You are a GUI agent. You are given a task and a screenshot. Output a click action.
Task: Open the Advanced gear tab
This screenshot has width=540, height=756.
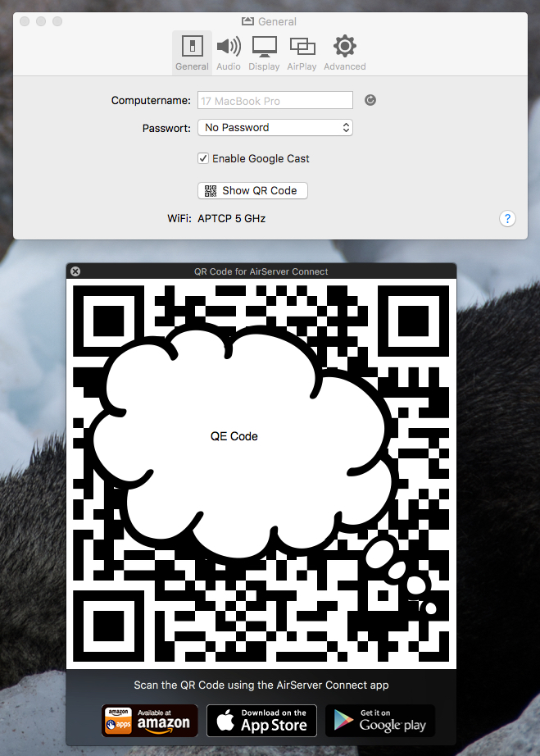344,52
